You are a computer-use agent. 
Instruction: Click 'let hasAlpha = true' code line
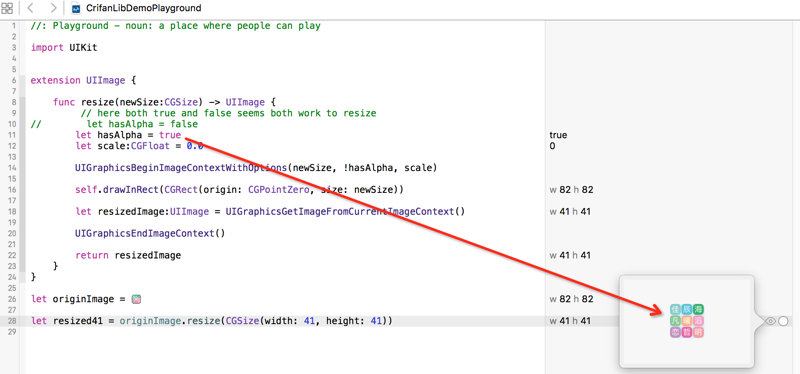tap(128, 135)
